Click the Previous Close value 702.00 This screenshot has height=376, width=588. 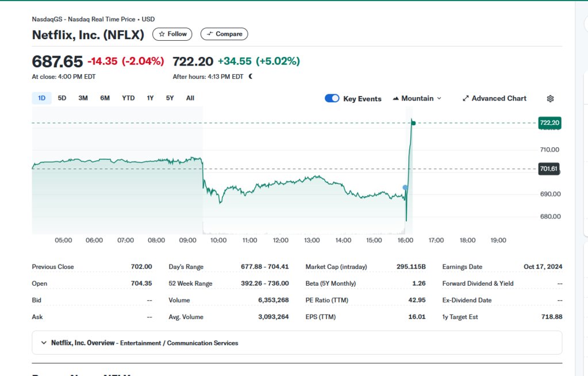(141, 267)
